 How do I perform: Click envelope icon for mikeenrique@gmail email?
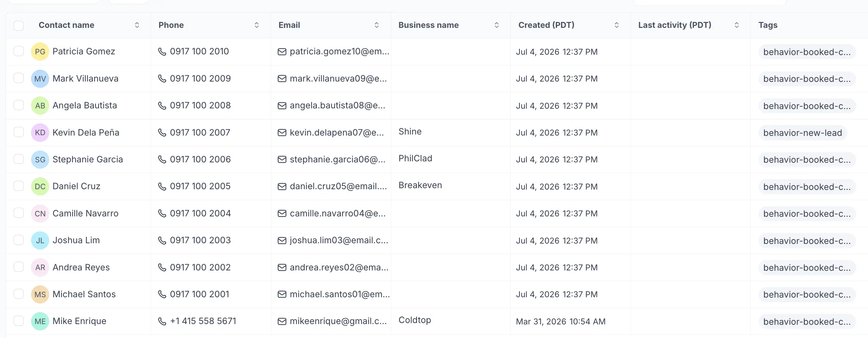coord(282,321)
